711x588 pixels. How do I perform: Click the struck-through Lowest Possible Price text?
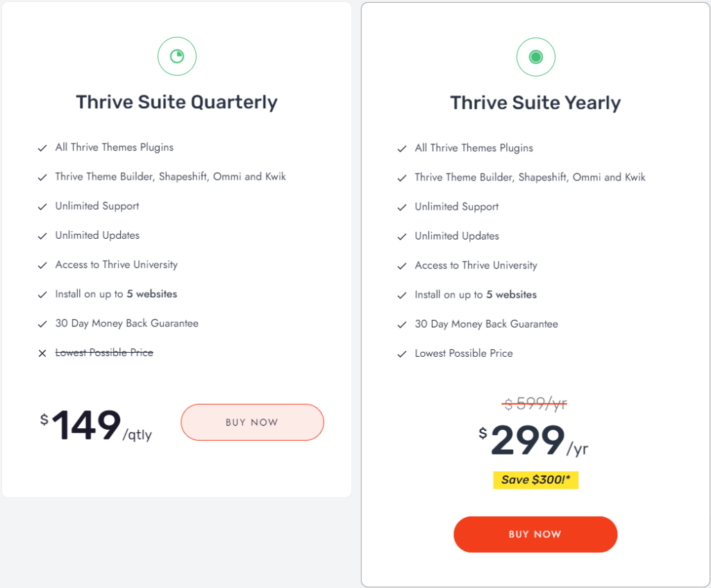coord(104,353)
